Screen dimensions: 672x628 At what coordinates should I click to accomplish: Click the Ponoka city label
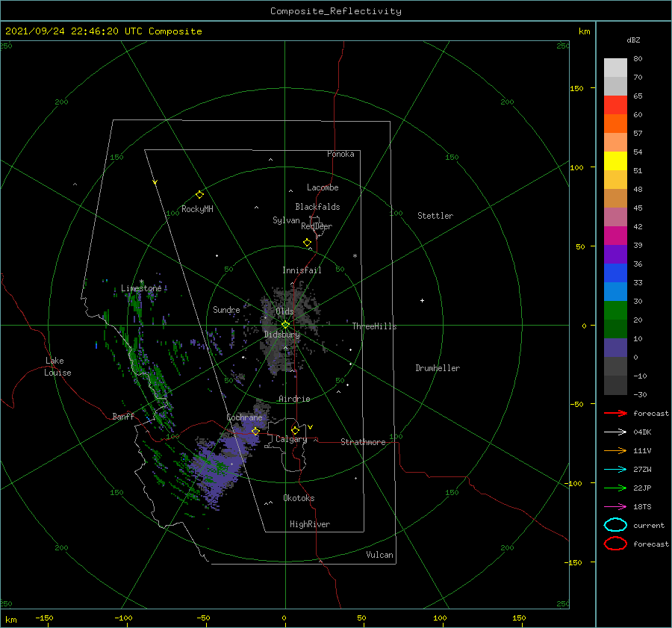(340, 154)
